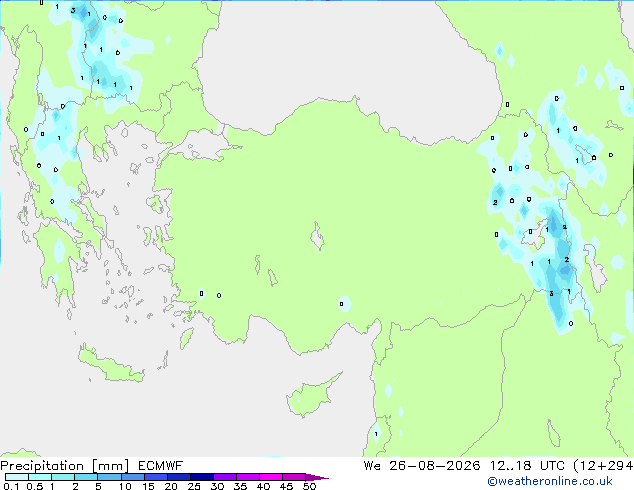Viewport: 634px width, 490px height.
Task: Pick the palest cyan 0.1–0.5 mm legend swatch
Action: point(17,477)
